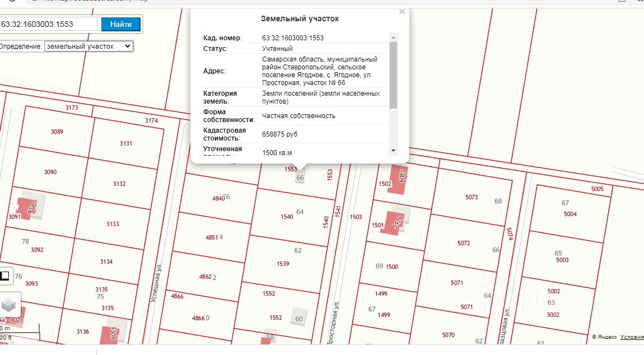The image size is (644, 355).
Task: Click the Учтенный status value
Action: pyautogui.click(x=278, y=49)
